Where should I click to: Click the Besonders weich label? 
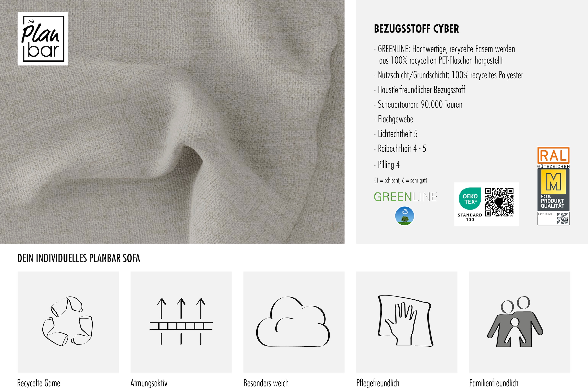[266, 383]
